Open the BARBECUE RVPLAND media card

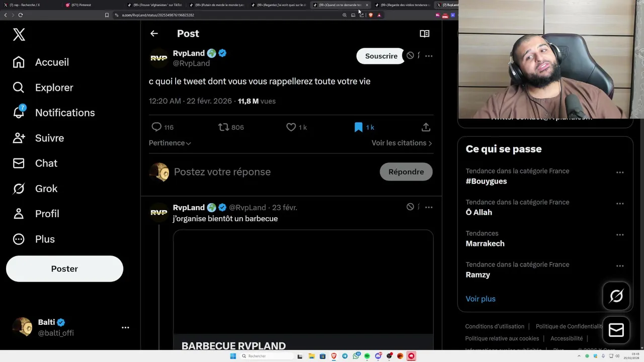pos(303,290)
